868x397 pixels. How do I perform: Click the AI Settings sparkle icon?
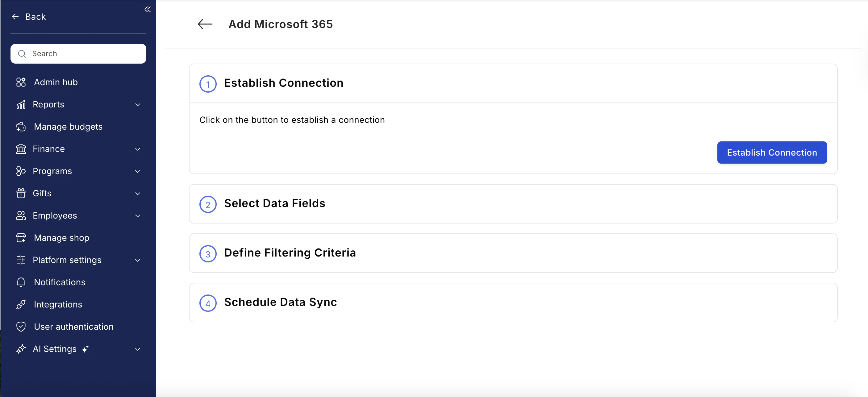pos(21,349)
